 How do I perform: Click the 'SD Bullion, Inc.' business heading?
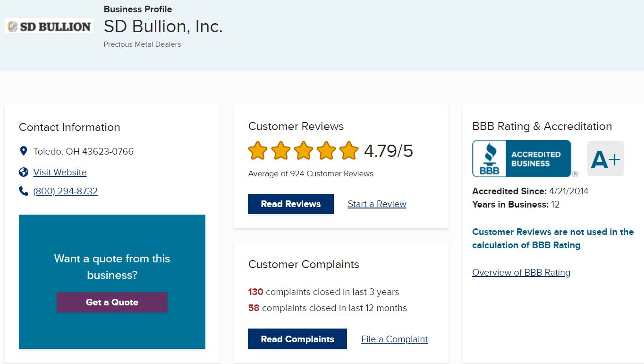(x=163, y=26)
